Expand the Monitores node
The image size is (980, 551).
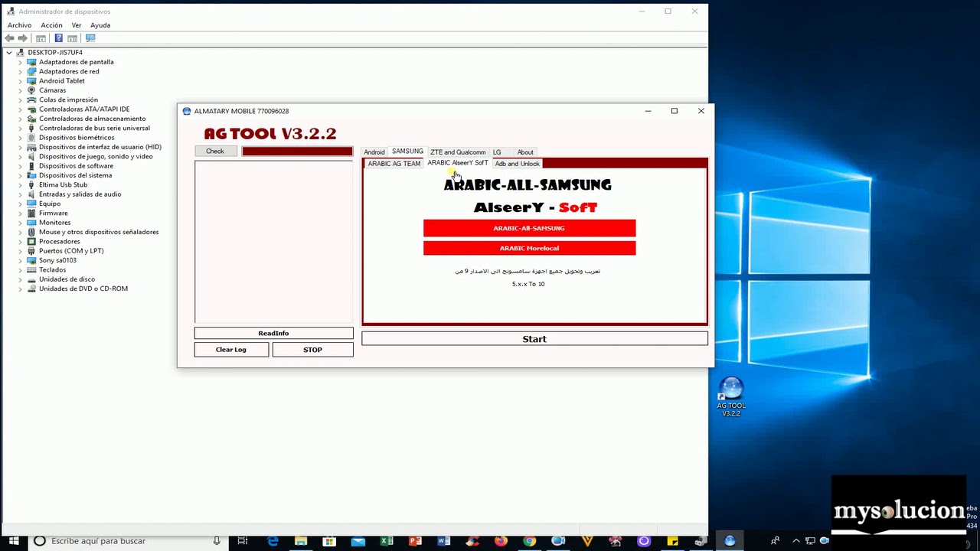pos(20,223)
